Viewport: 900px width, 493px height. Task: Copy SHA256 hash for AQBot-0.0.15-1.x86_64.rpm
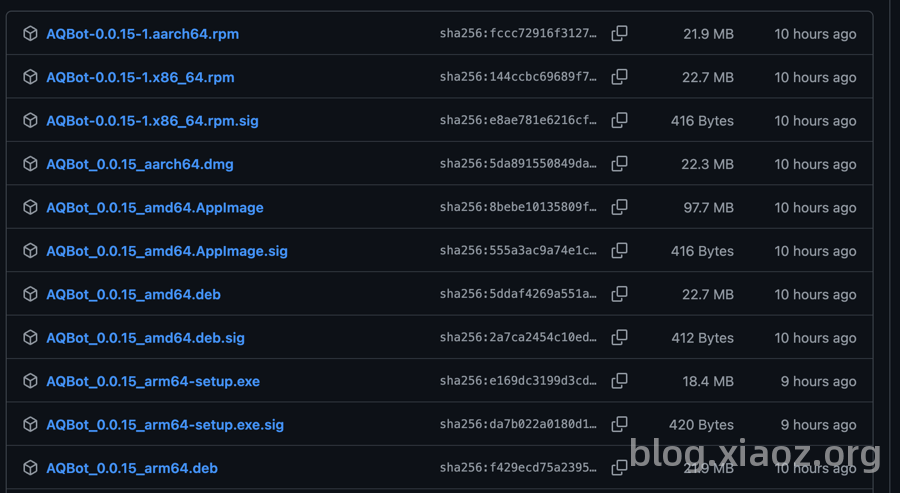tap(619, 77)
